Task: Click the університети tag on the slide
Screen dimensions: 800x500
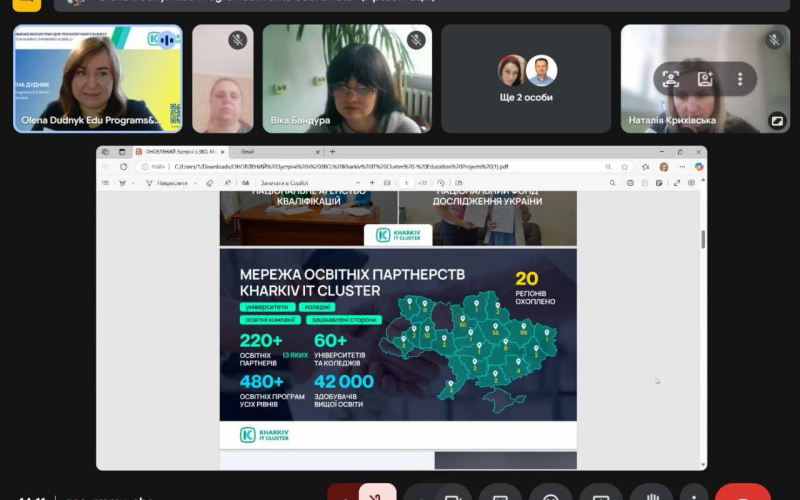Action: [267, 307]
